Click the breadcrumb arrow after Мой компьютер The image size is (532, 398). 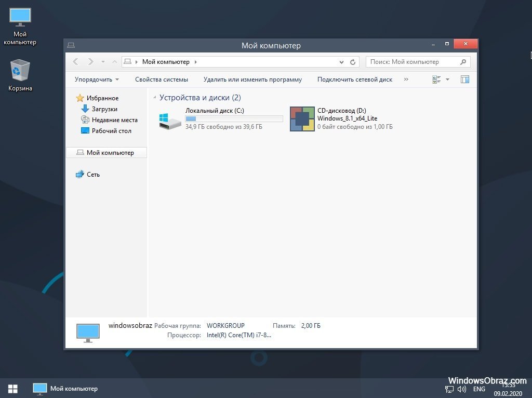pyautogui.click(x=196, y=62)
